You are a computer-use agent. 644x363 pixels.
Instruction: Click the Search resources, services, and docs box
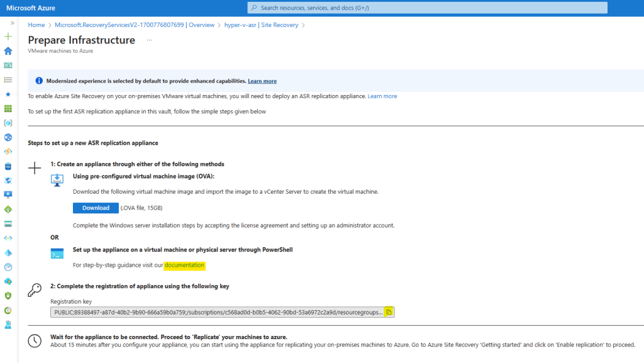pyautogui.click(x=427, y=8)
